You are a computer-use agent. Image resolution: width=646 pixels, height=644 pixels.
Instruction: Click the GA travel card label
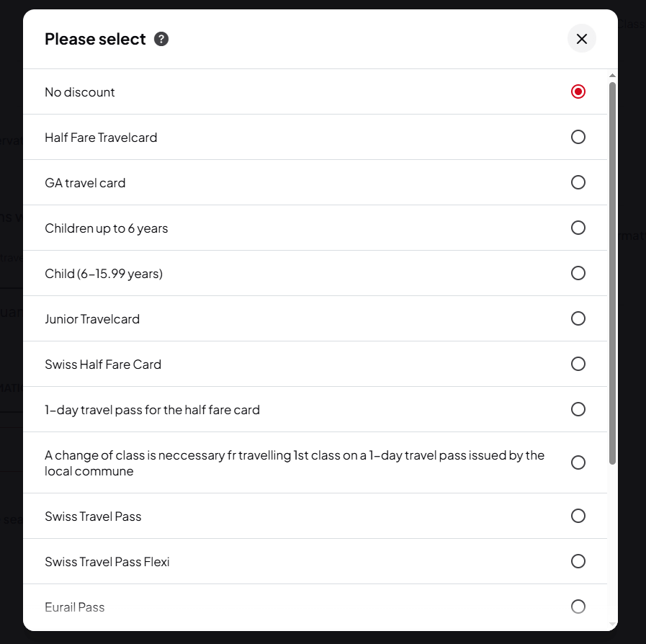[x=85, y=183]
